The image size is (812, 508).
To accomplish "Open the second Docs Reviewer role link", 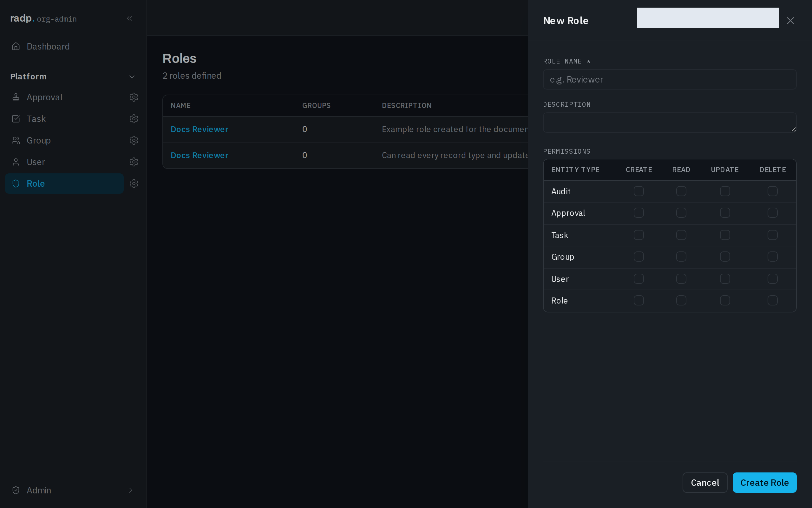I will [199, 155].
